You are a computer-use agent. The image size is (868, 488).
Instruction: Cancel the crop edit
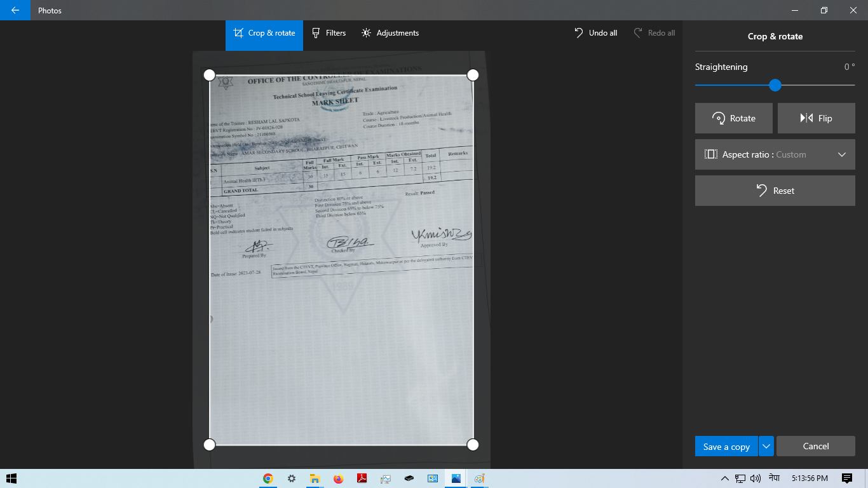point(816,447)
